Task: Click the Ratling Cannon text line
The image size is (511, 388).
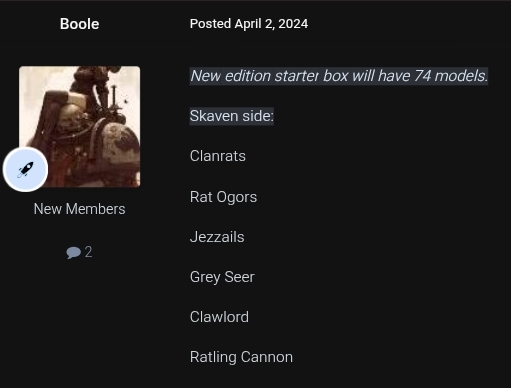Action: pos(241,357)
